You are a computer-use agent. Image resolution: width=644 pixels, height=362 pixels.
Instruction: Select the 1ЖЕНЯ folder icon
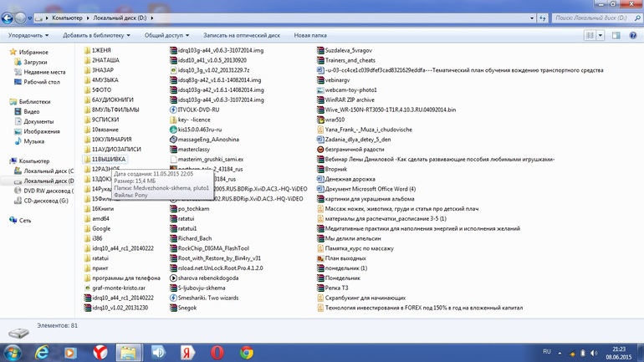(x=87, y=50)
